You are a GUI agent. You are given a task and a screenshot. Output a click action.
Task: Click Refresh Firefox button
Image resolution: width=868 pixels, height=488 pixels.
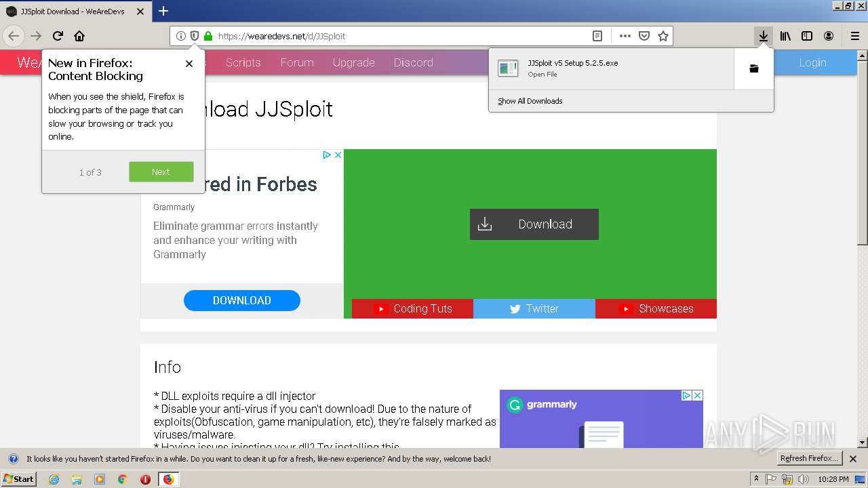coord(809,459)
